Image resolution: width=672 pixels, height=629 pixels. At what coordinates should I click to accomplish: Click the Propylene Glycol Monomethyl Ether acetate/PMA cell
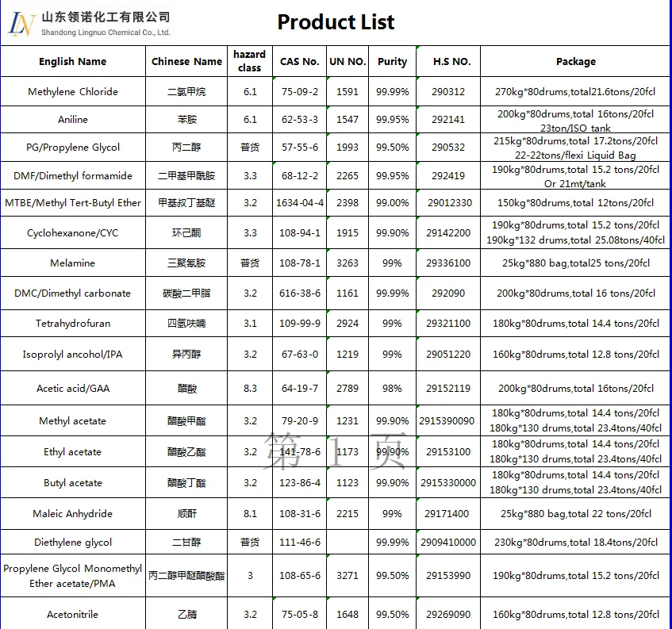tap(73, 575)
